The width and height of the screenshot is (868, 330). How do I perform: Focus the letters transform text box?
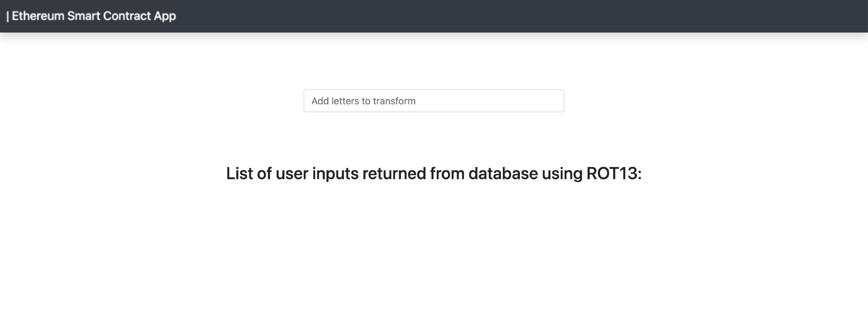434,101
